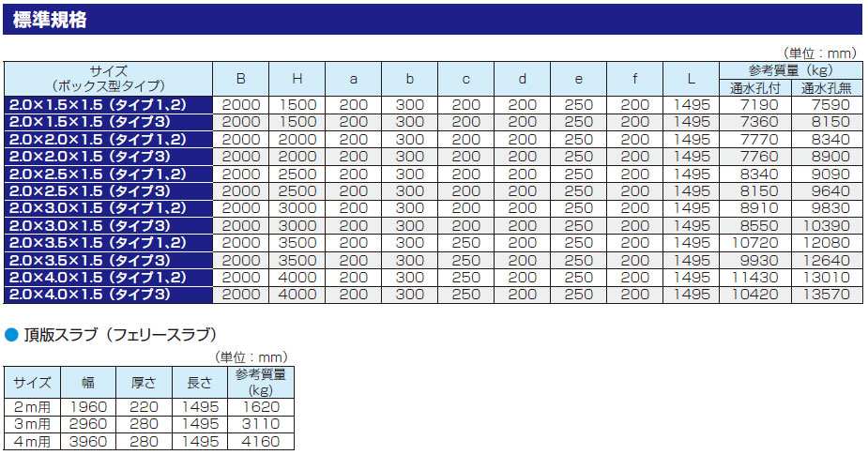Select slab mass value 3110
Image resolution: width=868 pixels, height=455 pixels.
261,424
